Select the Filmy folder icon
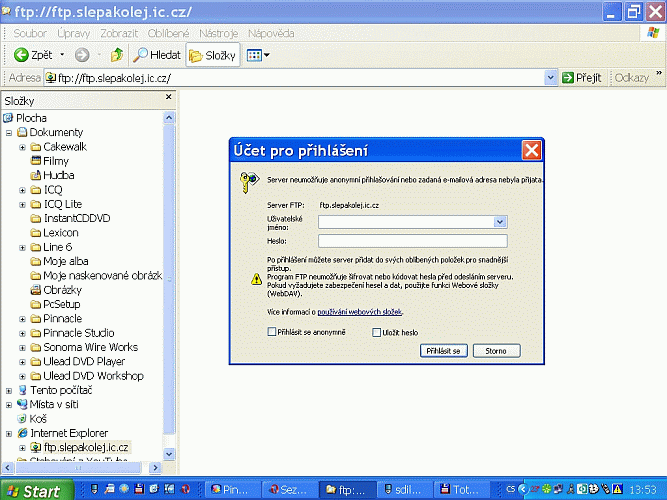Screen dimensions: 667x500 [x=35, y=161]
